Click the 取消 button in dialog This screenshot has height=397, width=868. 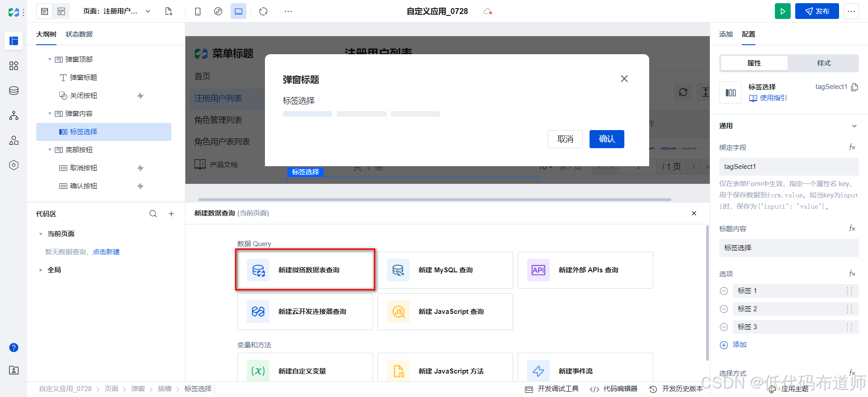pyautogui.click(x=565, y=139)
